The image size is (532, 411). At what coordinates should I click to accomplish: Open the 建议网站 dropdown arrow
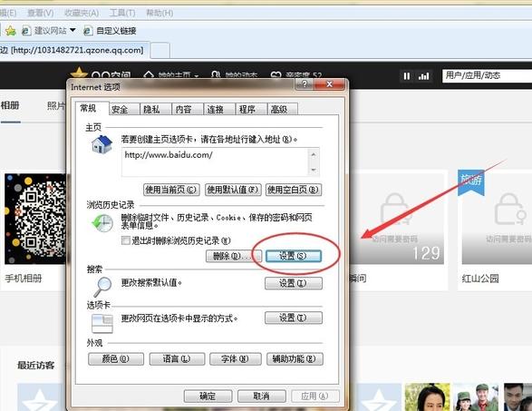point(73,30)
